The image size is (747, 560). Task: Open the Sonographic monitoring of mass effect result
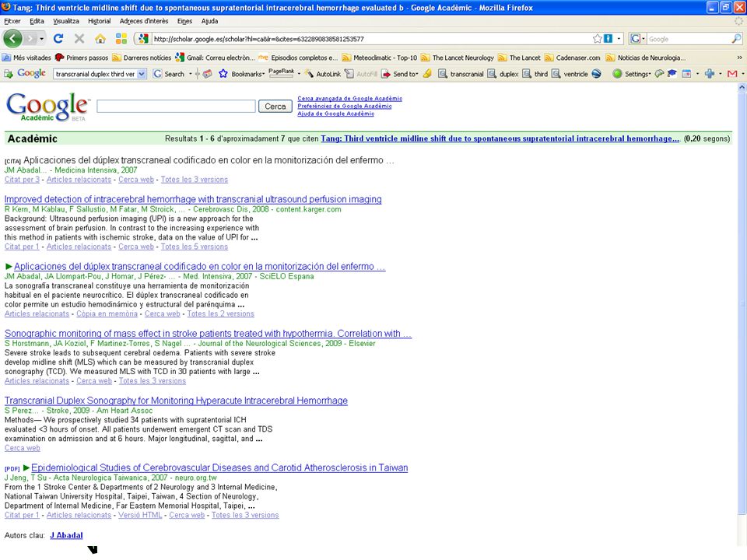click(208, 334)
